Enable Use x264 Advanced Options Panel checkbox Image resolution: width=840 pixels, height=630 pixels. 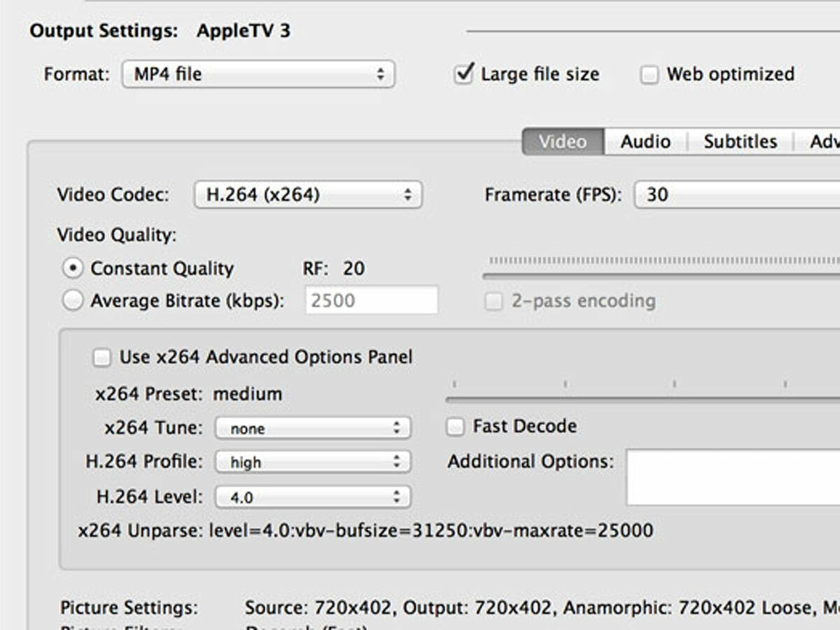click(x=102, y=358)
